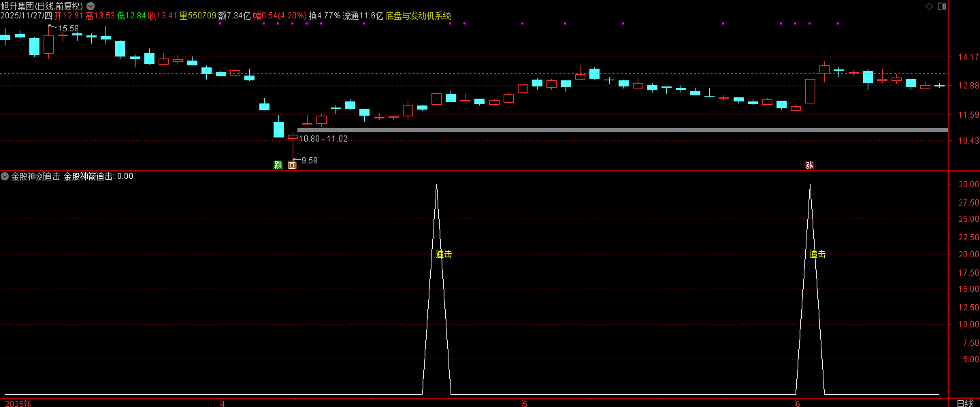980x407 pixels.
Task: Click the 回 marker icon below candles
Action: click(292, 165)
